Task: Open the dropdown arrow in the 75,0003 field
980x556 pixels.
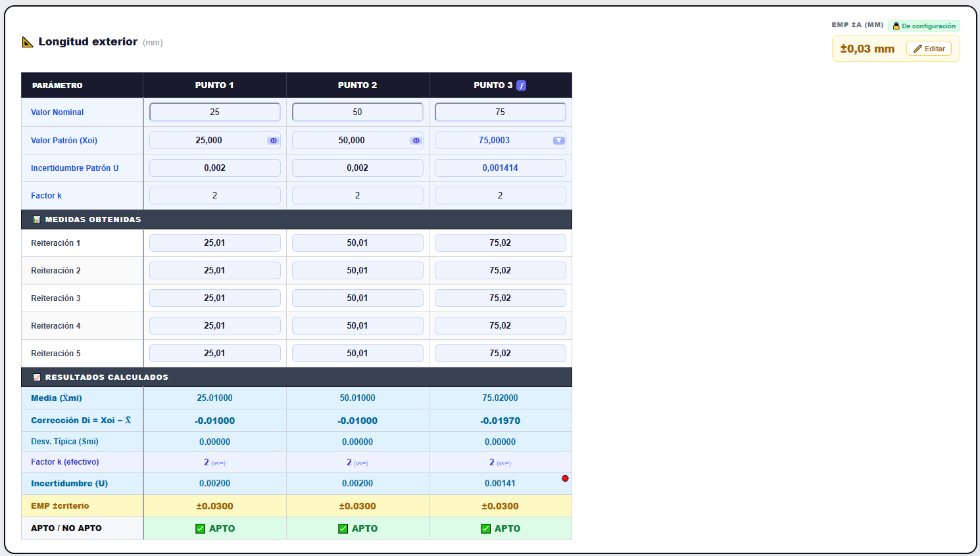Action: pyautogui.click(x=558, y=141)
